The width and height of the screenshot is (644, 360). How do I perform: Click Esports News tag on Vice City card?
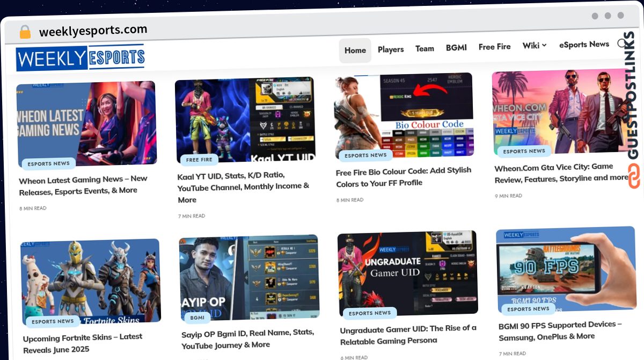click(x=524, y=151)
